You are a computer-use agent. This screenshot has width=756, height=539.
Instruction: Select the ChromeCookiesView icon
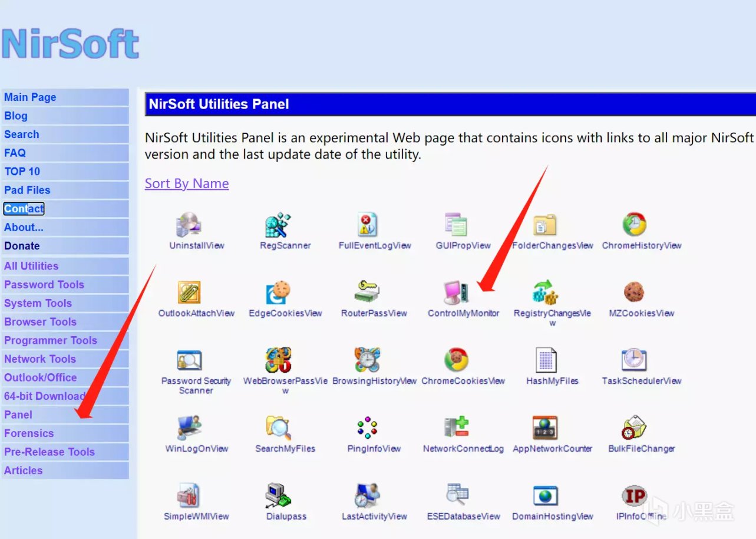click(x=456, y=360)
